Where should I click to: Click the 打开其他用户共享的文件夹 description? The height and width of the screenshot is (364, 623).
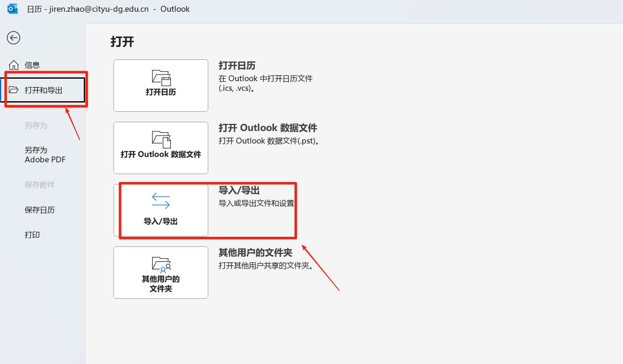(266, 266)
